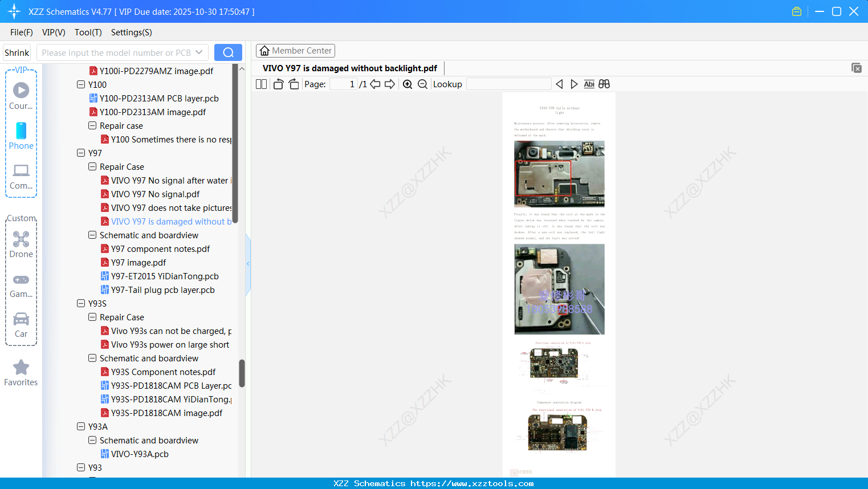Click the xzztools.com link in status bar

click(x=472, y=483)
